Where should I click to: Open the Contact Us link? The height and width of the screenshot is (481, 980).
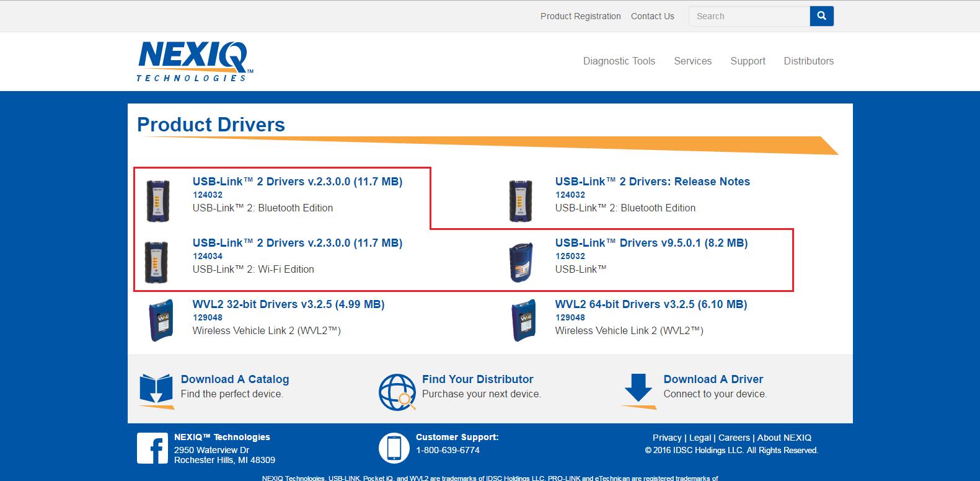[652, 16]
